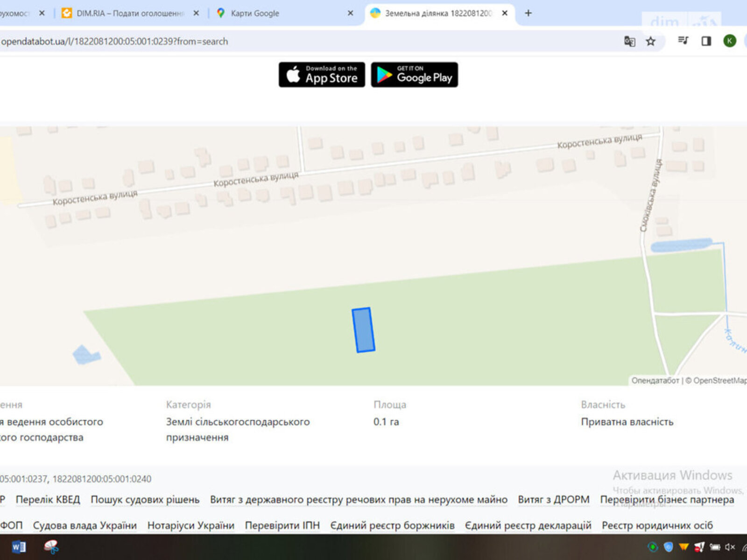Download app from the App Store badge
This screenshot has height=560, width=747.
pyautogui.click(x=322, y=75)
